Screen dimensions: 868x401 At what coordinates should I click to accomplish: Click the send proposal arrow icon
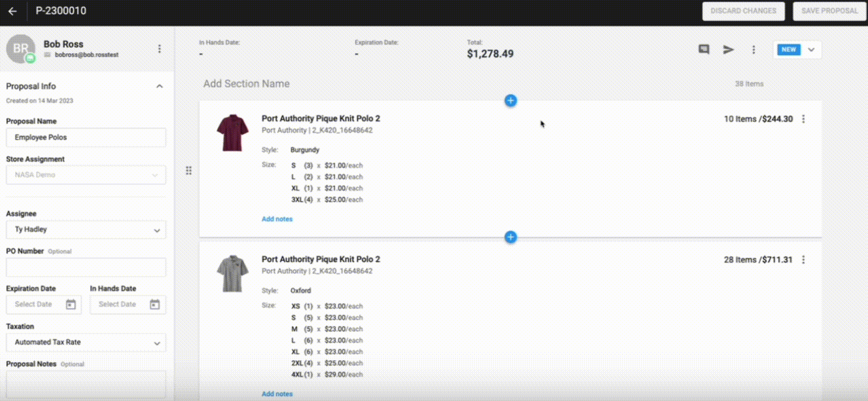(x=728, y=49)
